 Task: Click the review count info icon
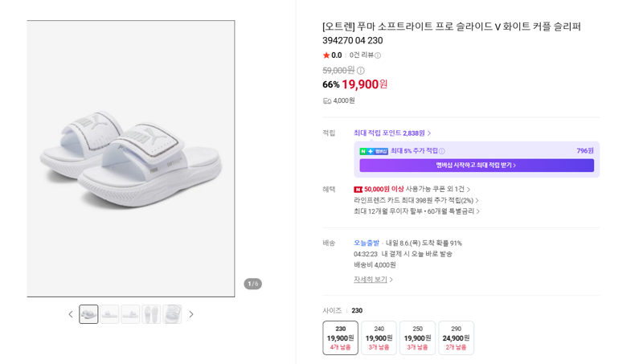coord(378,55)
